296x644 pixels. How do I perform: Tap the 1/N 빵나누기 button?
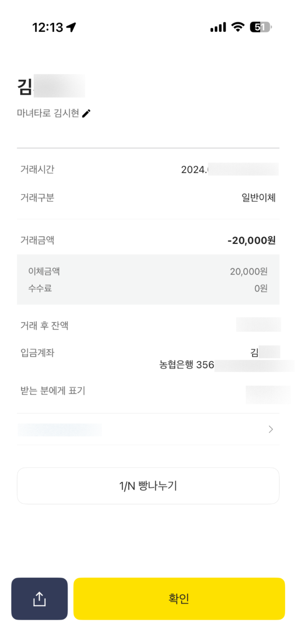(x=148, y=486)
